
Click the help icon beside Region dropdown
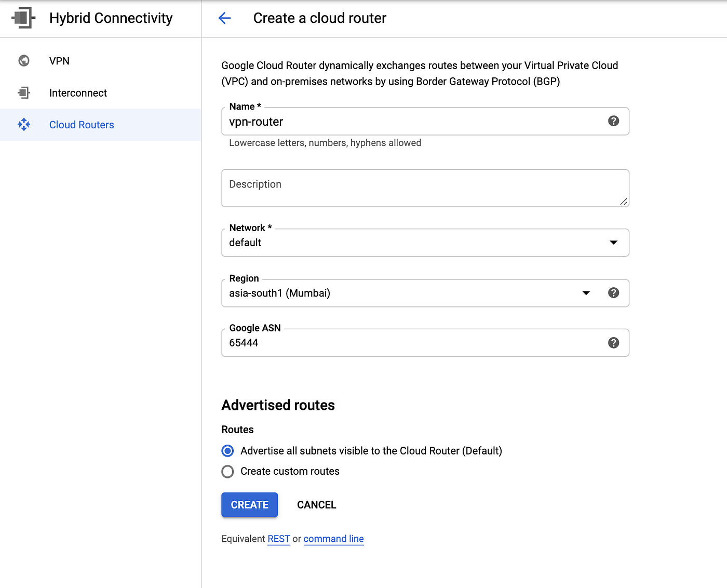[x=613, y=292]
